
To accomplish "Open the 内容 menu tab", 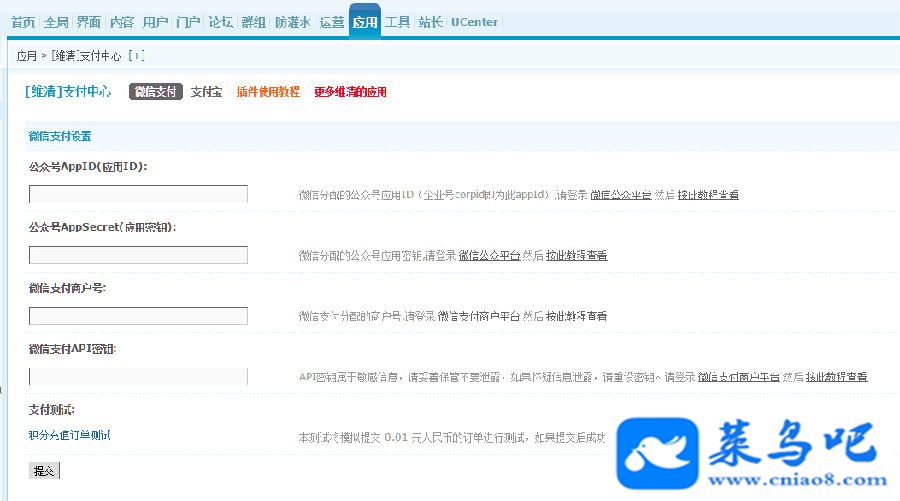I will click(x=122, y=22).
